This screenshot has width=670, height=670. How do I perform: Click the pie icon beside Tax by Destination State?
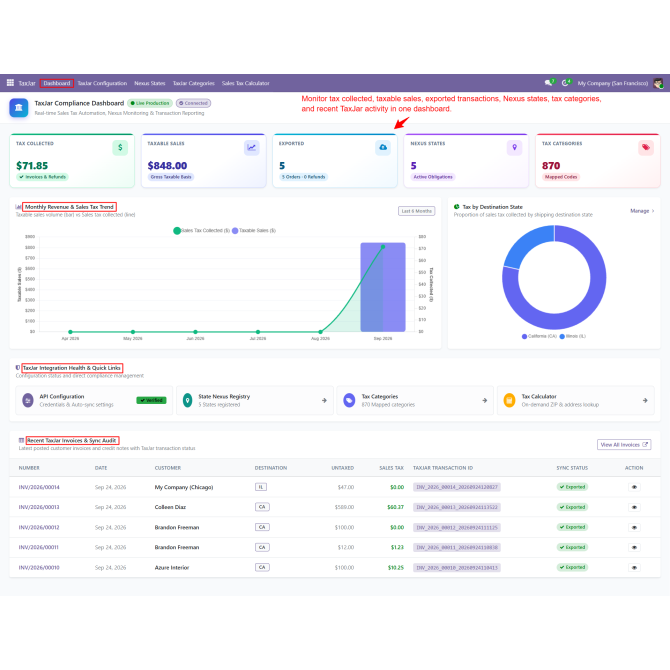pyautogui.click(x=457, y=207)
